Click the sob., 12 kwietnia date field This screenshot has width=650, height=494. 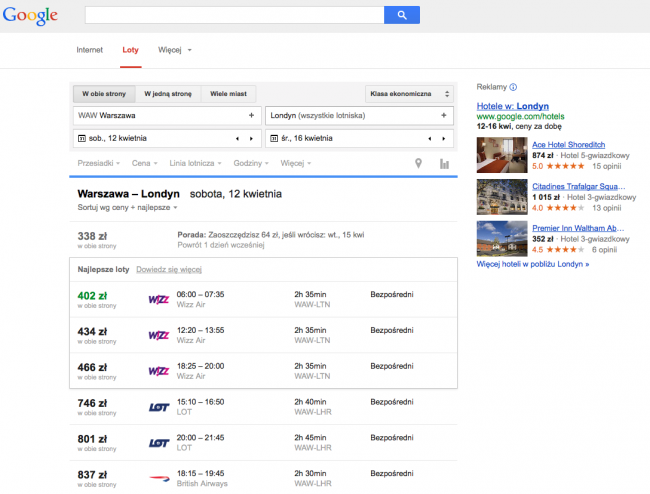tap(167, 138)
